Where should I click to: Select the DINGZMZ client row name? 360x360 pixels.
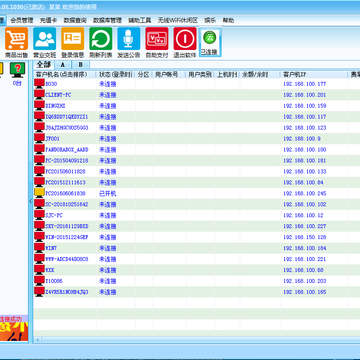[x=55, y=106]
